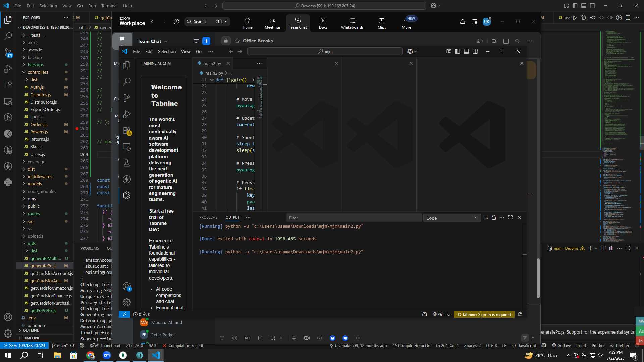644x362 pixels.
Task: Open Zoom Meetings tab
Action: [x=272, y=23]
